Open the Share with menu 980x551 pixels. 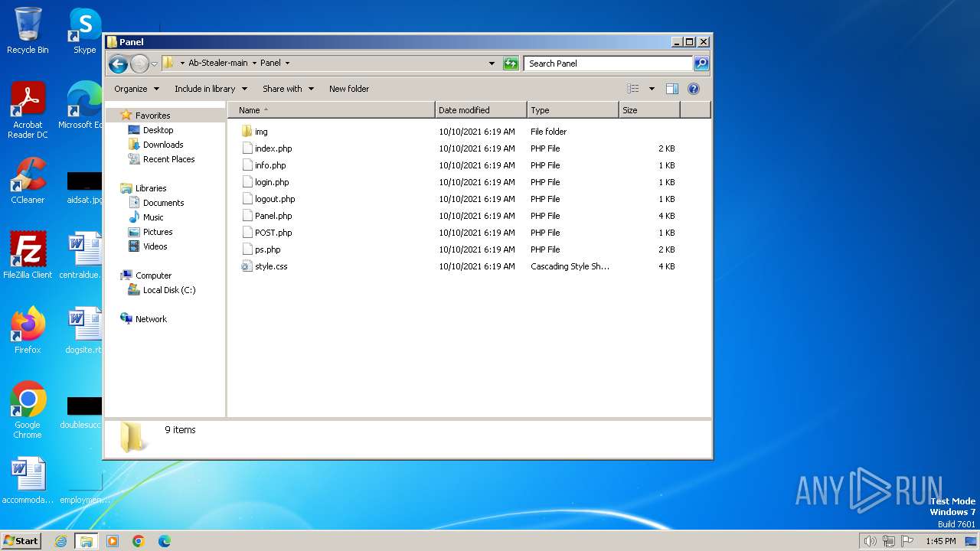pos(288,89)
